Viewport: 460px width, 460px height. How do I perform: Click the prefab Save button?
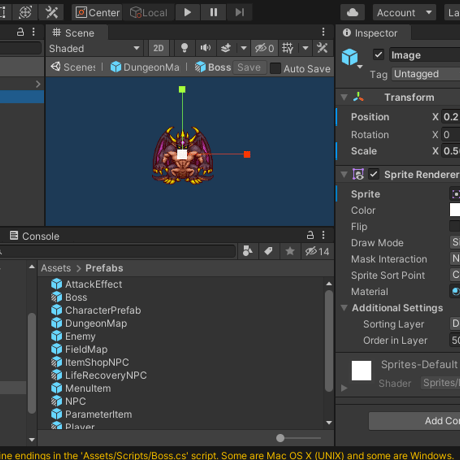coord(249,67)
